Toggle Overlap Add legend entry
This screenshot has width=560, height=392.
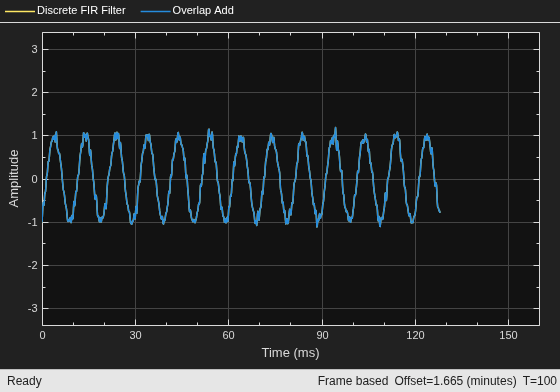coord(187,10)
